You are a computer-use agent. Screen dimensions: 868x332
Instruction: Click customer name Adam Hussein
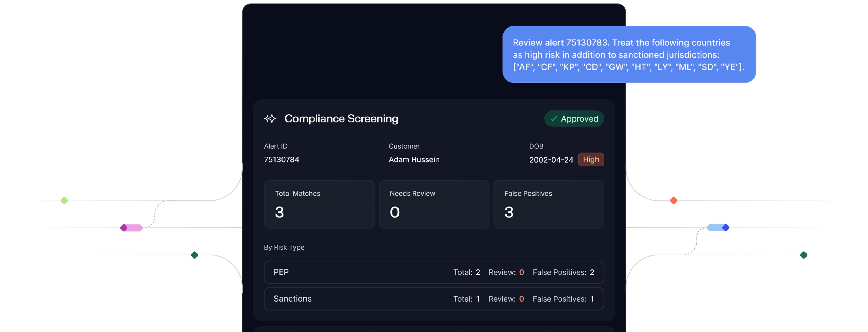[x=414, y=160]
